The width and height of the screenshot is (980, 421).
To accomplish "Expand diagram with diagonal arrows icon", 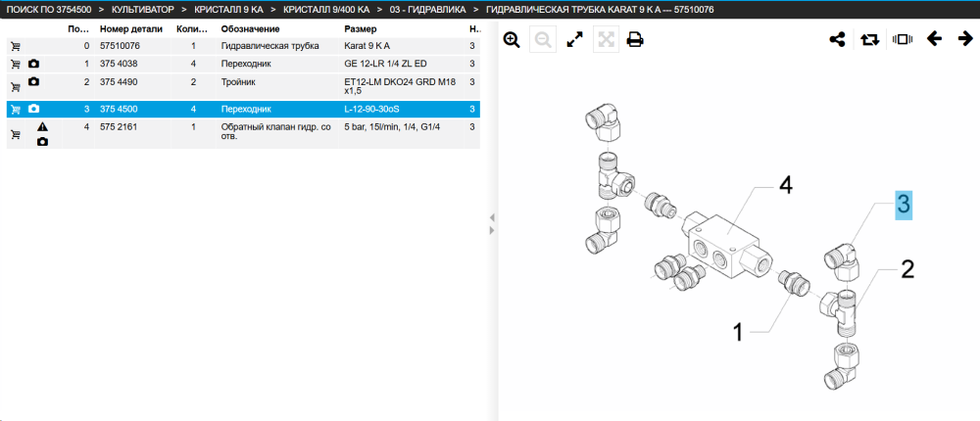I will coord(573,40).
